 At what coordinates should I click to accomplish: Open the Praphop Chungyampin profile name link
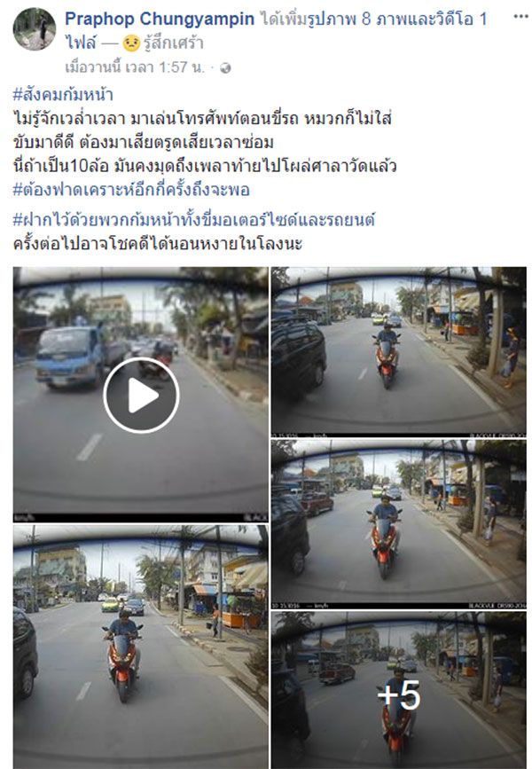tap(160, 19)
